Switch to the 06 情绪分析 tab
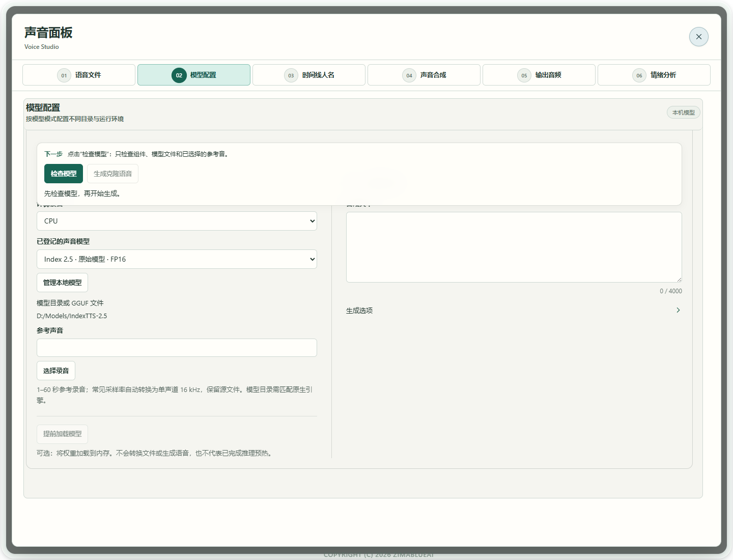Image resolution: width=733 pixels, height=560 pixels. point(654,75)
